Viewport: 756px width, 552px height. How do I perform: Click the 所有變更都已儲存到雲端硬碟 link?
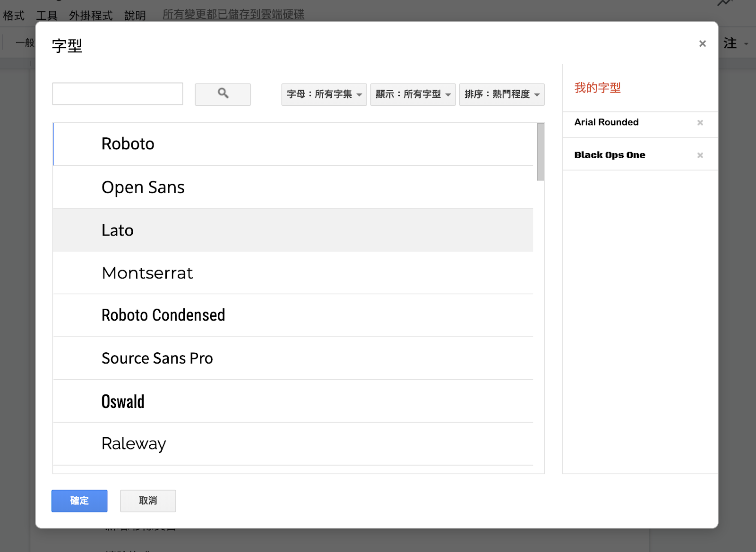233,15
